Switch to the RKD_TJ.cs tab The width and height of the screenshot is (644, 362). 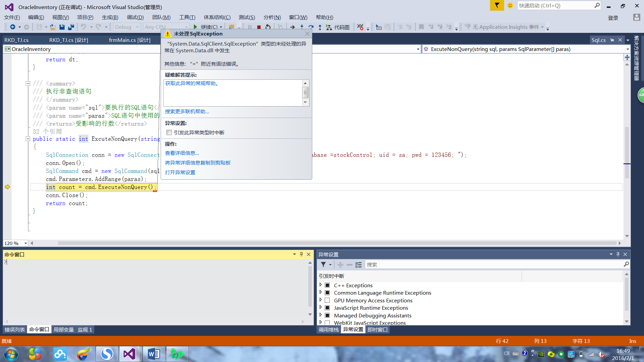16,40
